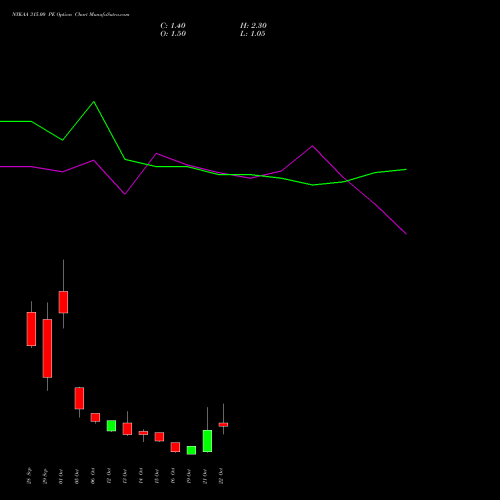The height and width of the screenshot is (500, 500).
Task: Click the '01 Oct' date axis label
Action: (x=61, y=476)
